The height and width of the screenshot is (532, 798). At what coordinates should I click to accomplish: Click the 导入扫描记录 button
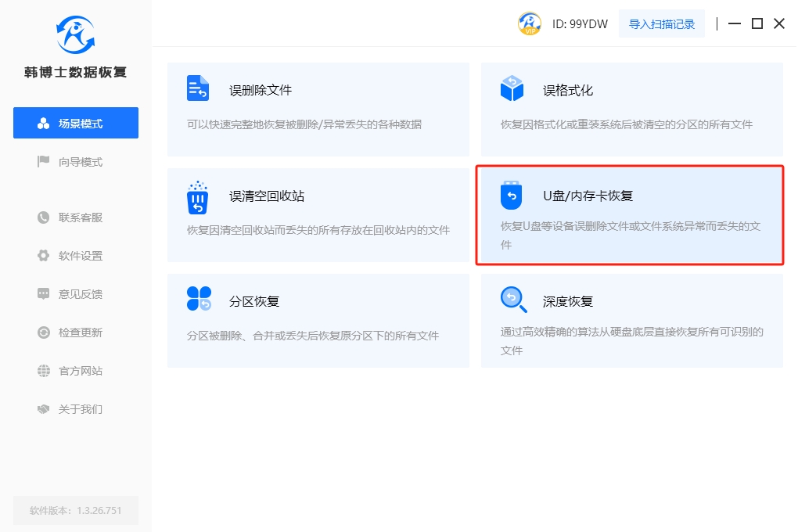[662, 23]
